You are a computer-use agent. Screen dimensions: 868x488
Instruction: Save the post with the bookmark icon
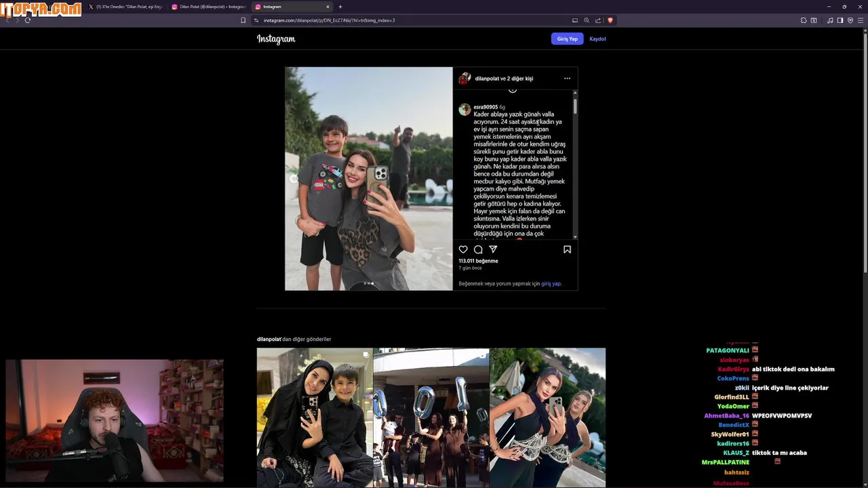pos(567,249)
